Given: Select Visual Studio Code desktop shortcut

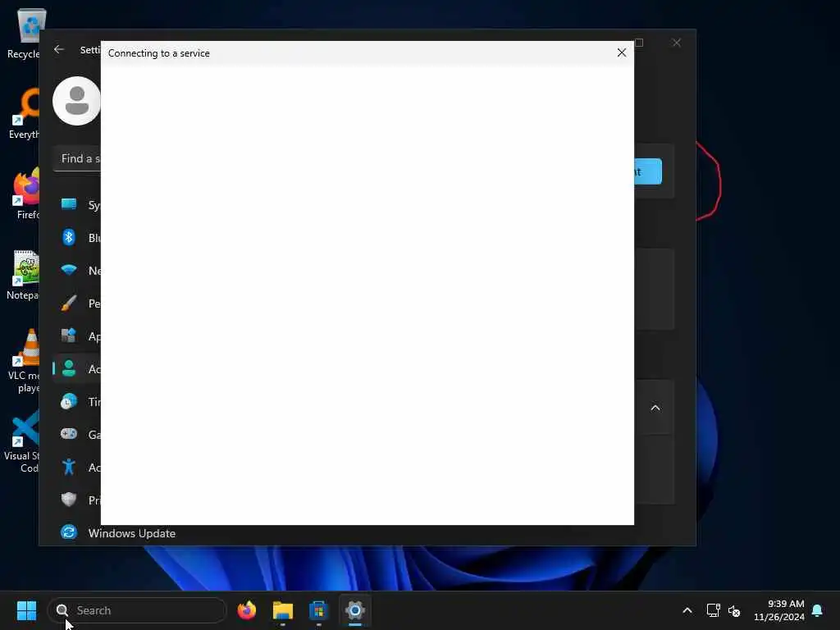Looking at the screenshot, I should pos(21,441).
